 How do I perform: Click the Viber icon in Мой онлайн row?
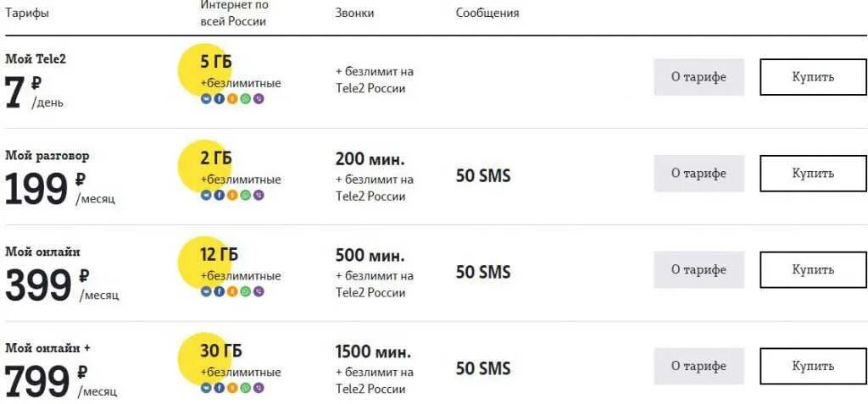259,291
